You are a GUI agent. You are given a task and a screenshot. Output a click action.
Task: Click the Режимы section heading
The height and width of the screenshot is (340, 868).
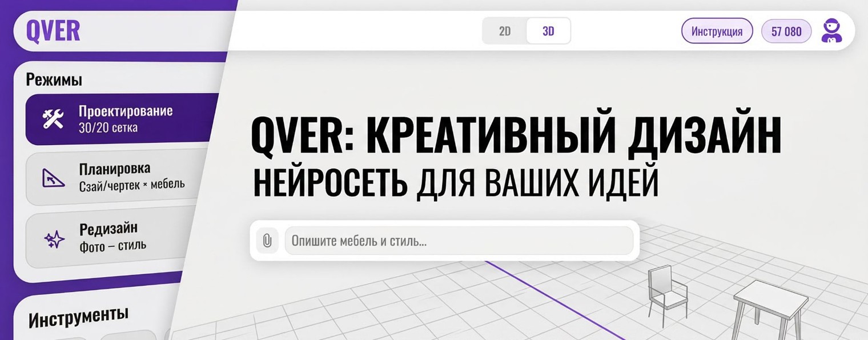pyautogui.click(x=54, y=79)
